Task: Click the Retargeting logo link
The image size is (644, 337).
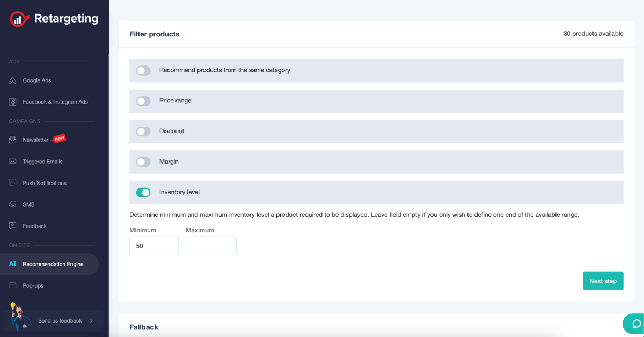Action: click(x=54, y=19)
